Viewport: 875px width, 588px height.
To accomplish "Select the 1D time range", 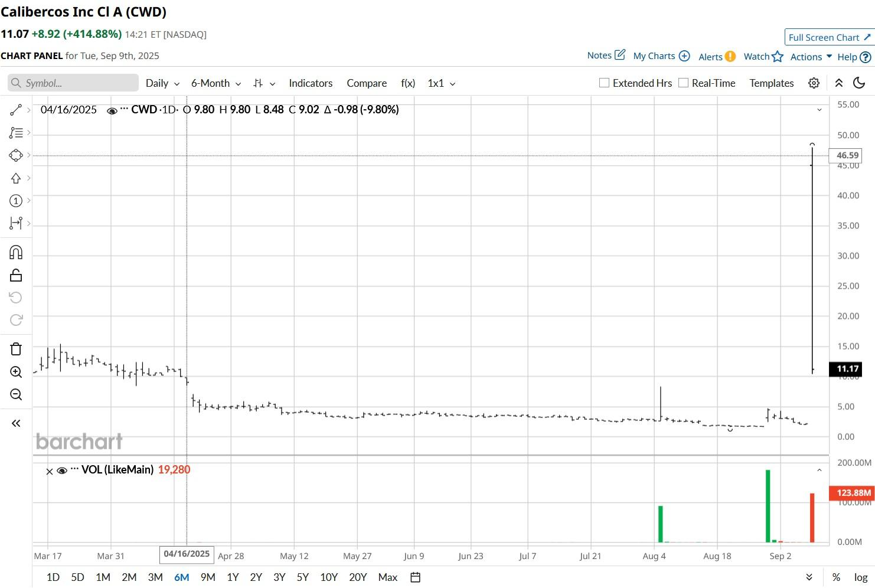I will [x=53, y=577].
